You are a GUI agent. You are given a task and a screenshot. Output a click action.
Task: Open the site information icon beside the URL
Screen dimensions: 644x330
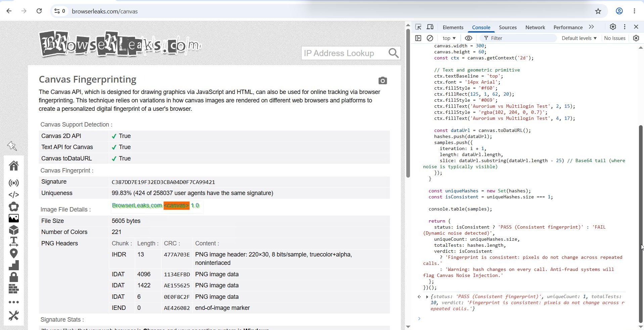click(60, 11)
